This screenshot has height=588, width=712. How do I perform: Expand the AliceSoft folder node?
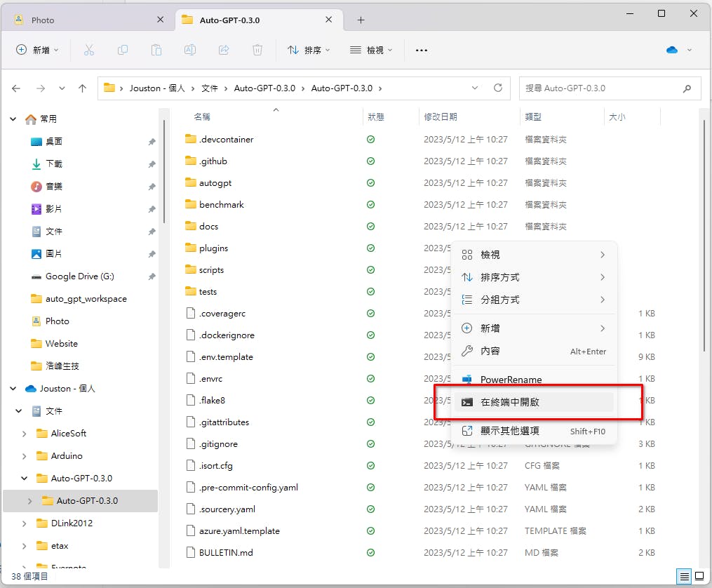point(24,434)
